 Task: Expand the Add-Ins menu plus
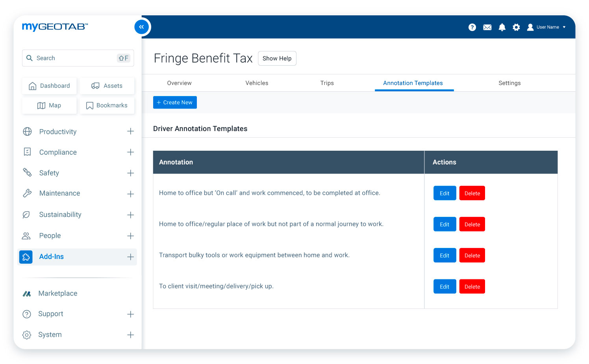coord(131,257)
